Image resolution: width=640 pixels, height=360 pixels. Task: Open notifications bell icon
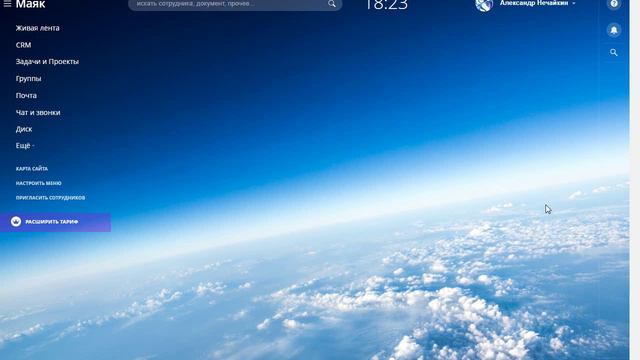click(614, 30)
